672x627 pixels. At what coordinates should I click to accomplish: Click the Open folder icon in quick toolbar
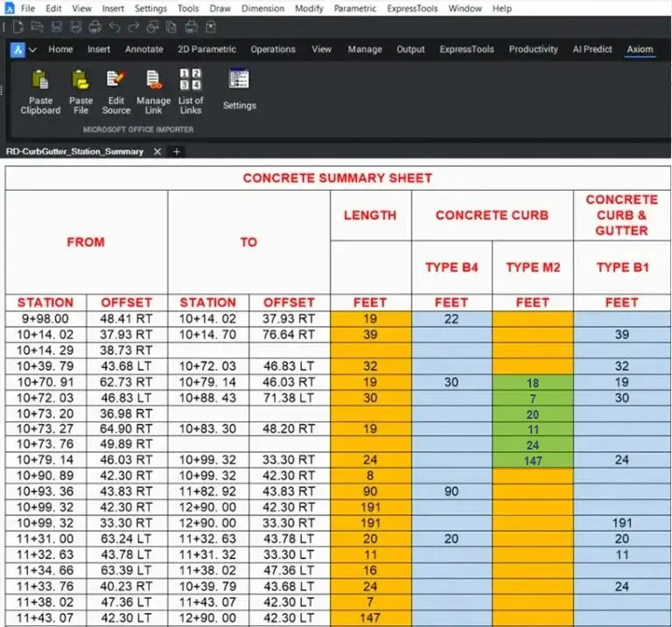(x=36, y=27)
